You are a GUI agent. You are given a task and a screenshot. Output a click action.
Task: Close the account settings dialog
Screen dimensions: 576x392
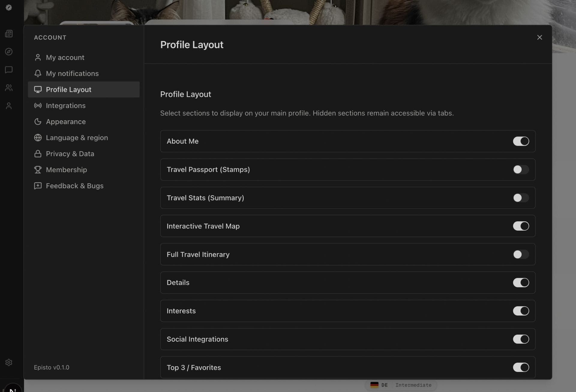coord(539,37)
